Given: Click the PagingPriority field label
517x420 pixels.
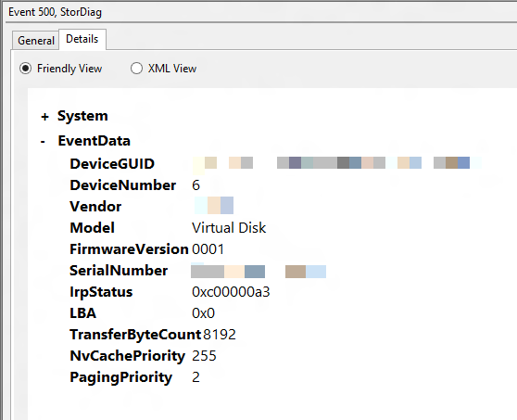Looking at the screenshot, I should click(121, 377).
